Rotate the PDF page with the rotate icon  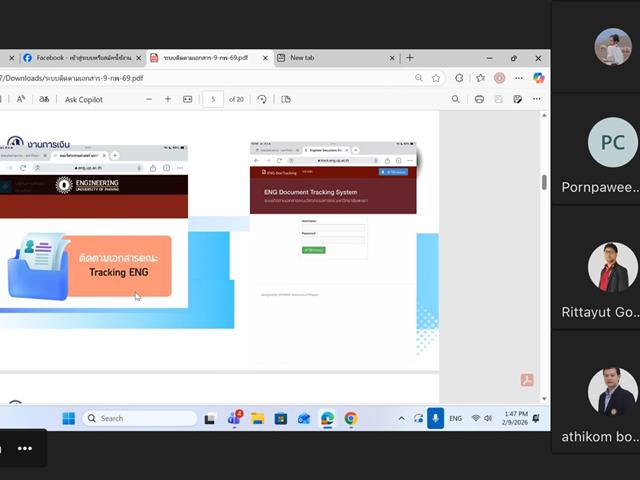point(262,99)
